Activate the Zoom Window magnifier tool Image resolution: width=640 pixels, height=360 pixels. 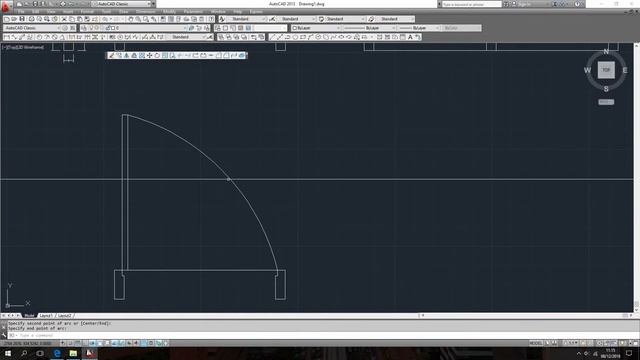pos(146,19)
